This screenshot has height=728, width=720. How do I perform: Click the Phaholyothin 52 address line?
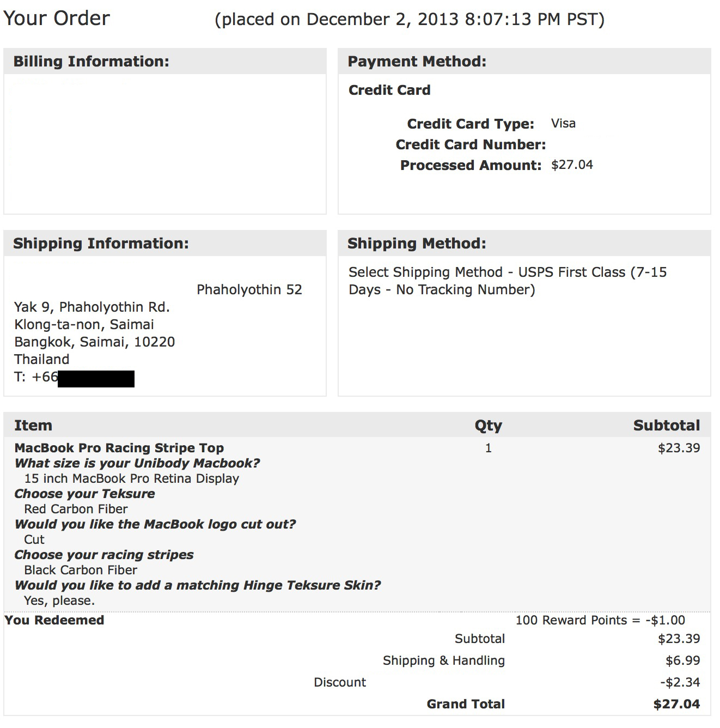[249, 289]
